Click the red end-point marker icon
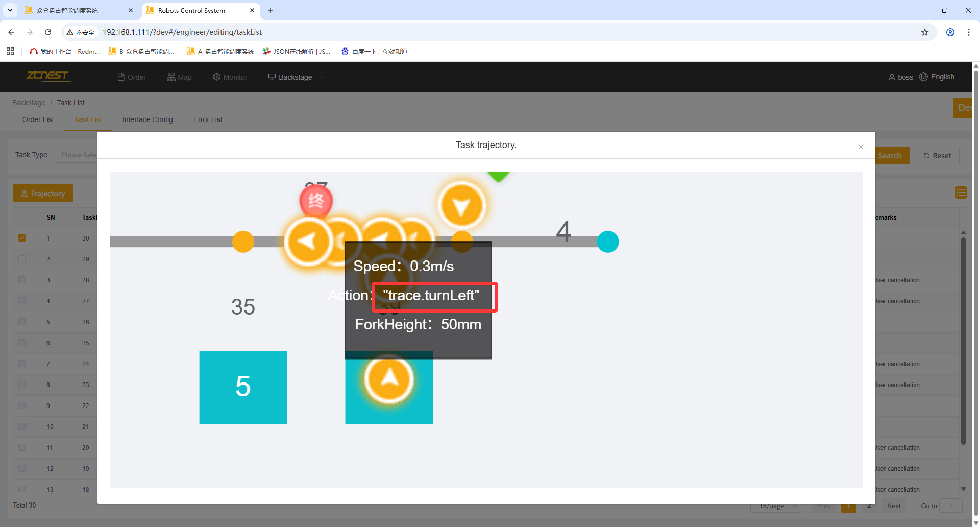This screenshot has height=527, width=980. (x=316, y=201)
